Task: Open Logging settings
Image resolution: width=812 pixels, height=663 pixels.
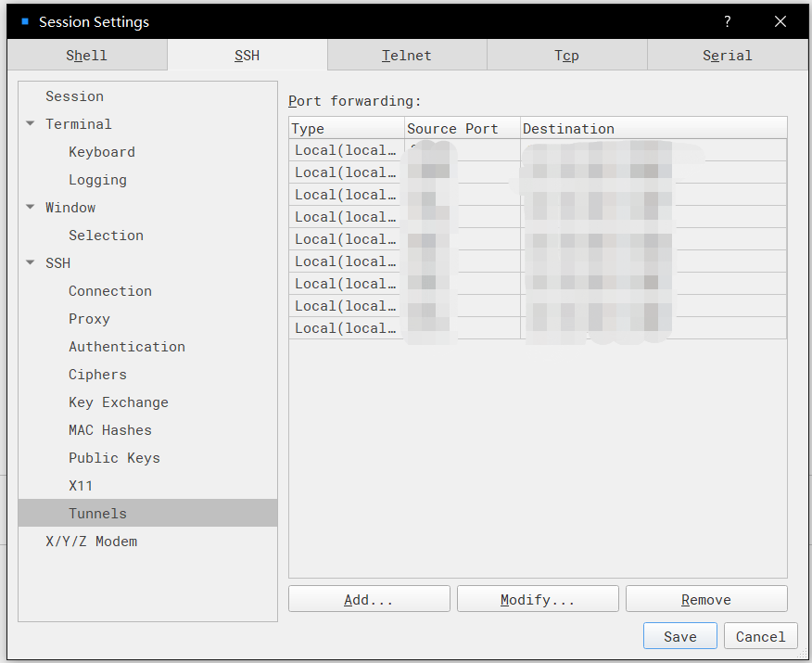Action: [98, 180]
